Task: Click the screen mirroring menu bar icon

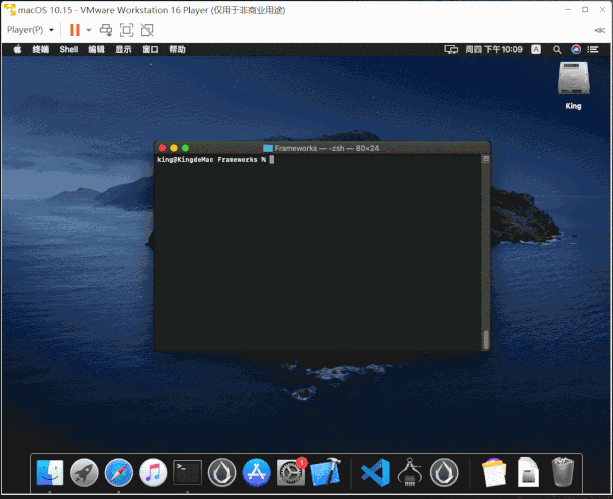Action: pos(451,49)
